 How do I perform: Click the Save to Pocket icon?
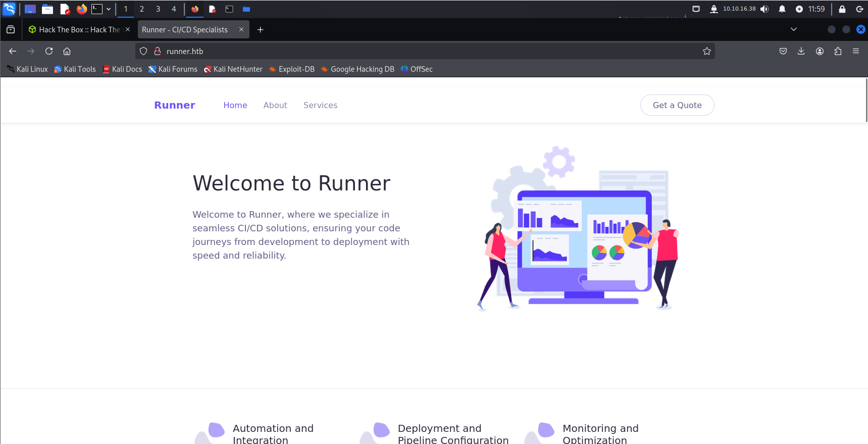pyautogui.click(x=783, y=51)
